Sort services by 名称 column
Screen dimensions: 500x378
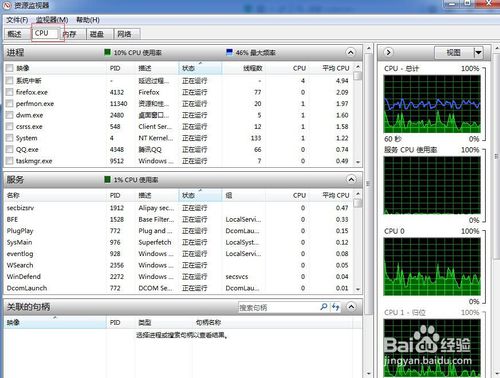[x=55, y=195]
